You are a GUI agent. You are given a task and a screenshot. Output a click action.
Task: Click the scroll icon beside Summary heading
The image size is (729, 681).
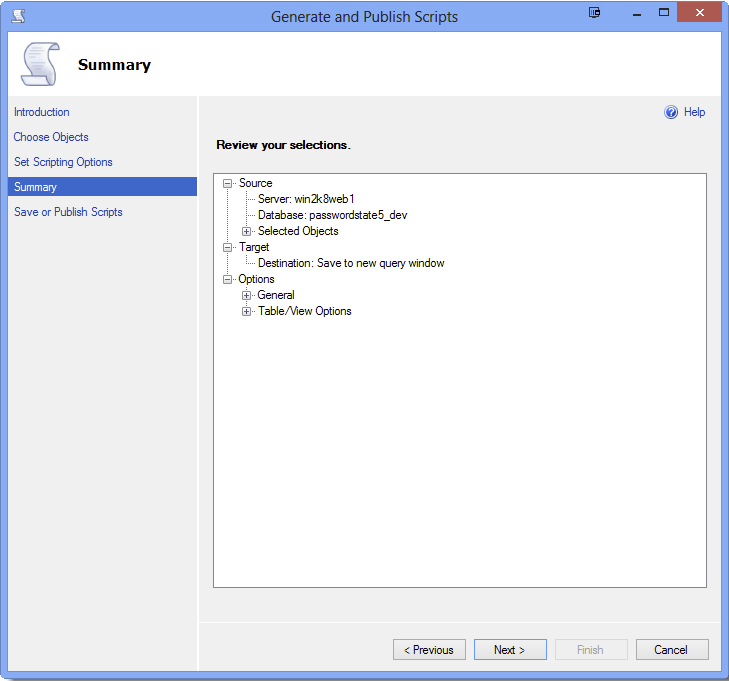pos(41,64)
